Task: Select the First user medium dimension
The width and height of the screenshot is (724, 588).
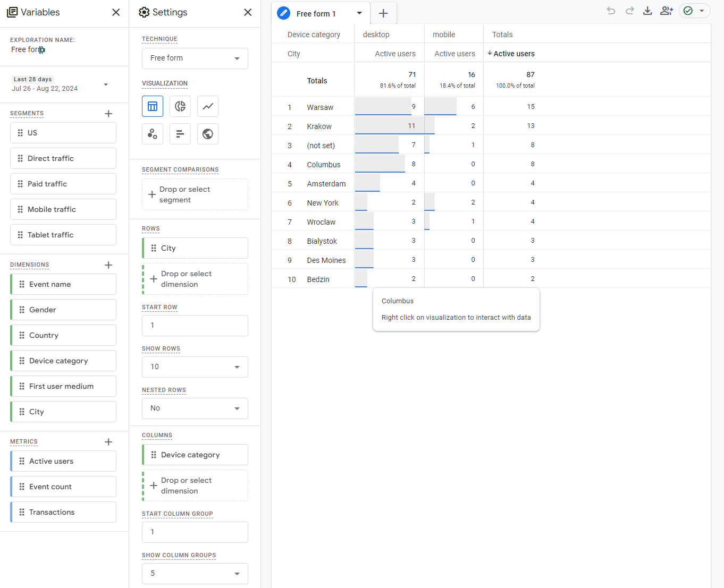Action: (63, 386)
